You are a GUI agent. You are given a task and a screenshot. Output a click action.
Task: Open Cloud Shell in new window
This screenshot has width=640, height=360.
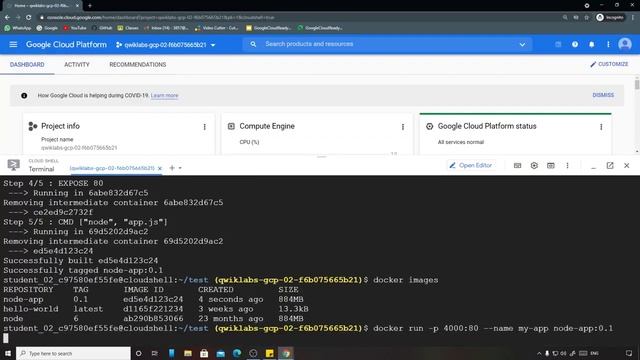[610, 165]
